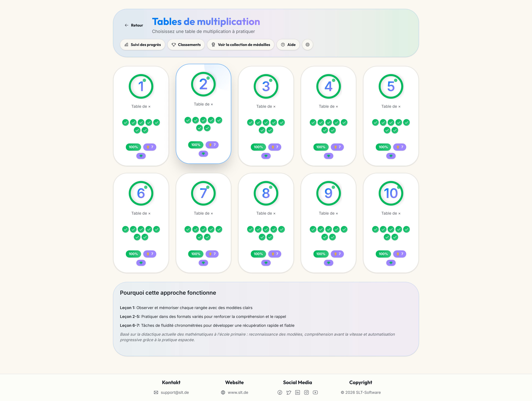Select the multiplication table 2 card

(204, 114)
